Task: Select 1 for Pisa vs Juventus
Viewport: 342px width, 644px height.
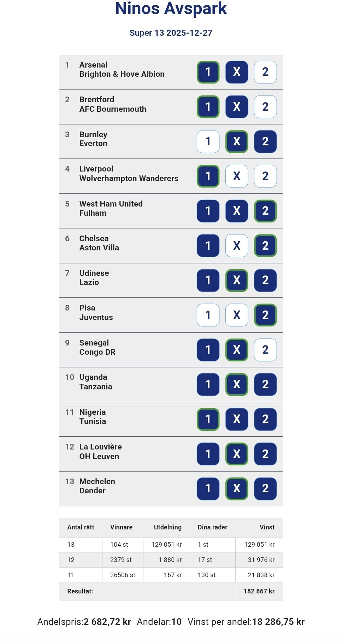Action: (x=208, y=315)
